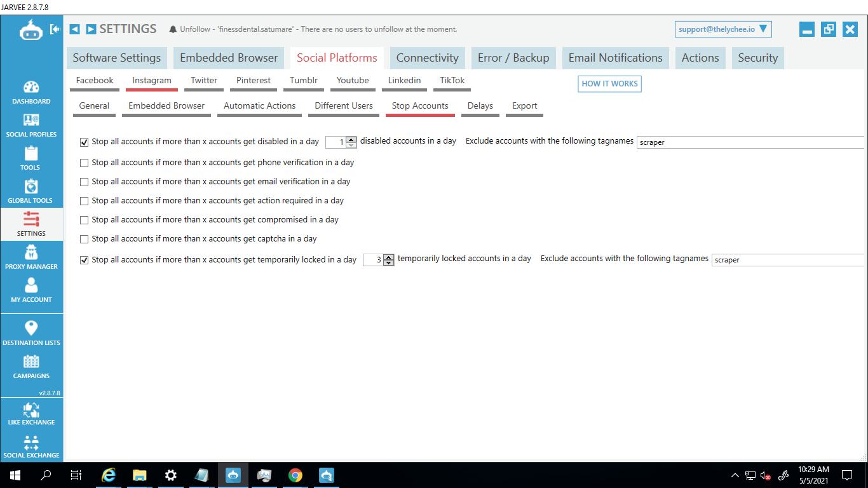Open Like Exchange in sidebar

[31, 414]
